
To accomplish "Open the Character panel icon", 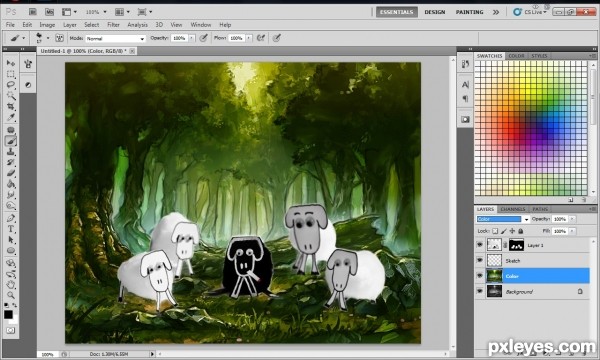I will (x=465, y=85).
